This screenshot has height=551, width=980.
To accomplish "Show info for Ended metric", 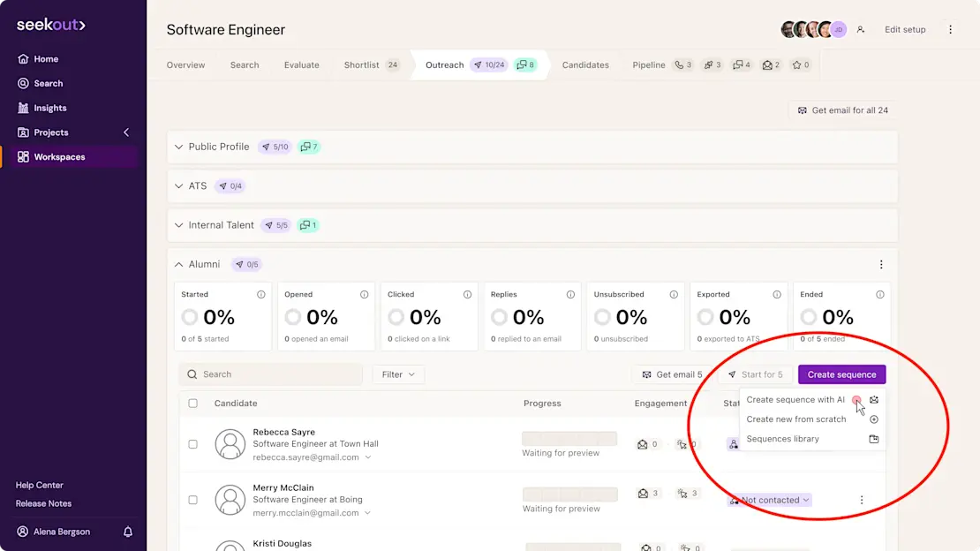I will point(880,295).
